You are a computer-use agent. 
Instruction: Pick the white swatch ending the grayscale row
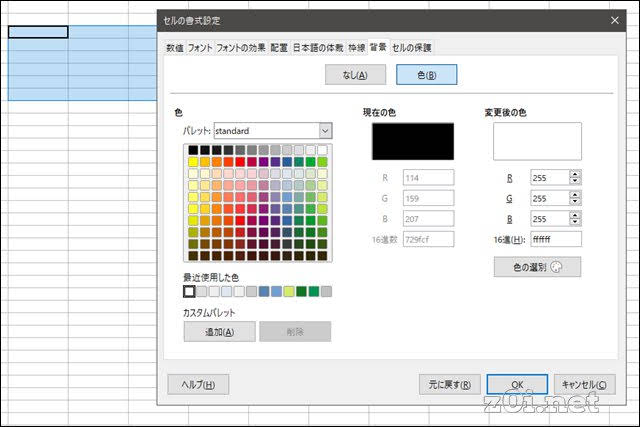[322, 150]
